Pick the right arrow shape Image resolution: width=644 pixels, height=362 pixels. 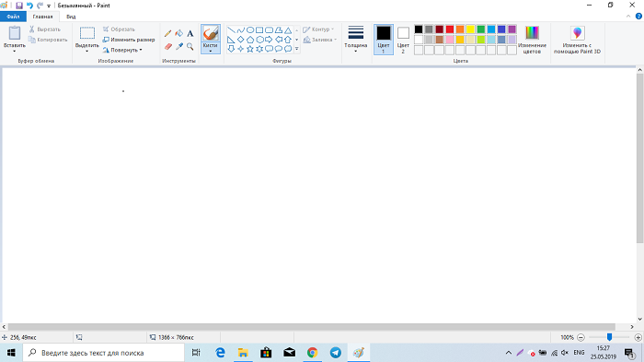[x=269, y=40]
